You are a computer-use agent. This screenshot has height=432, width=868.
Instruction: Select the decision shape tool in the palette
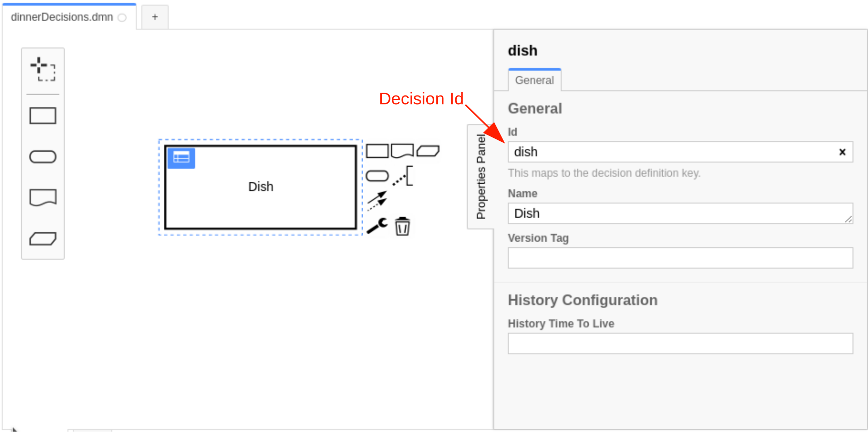coord(43,116)
